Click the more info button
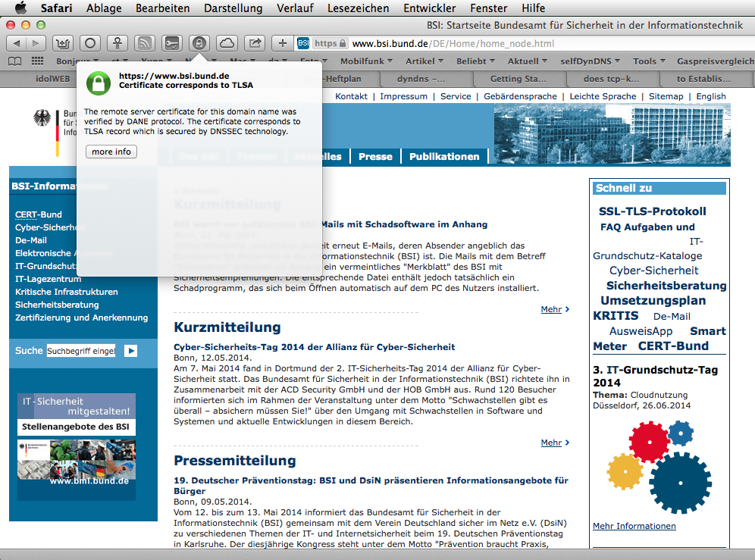 (111, 152)
